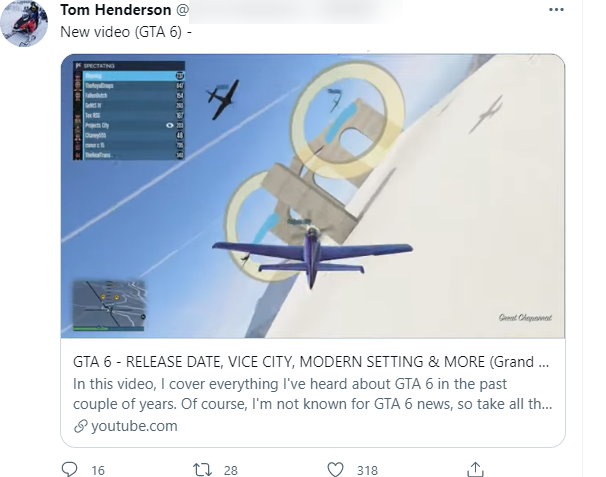Viewport: 606px width, 477px height.
Task: Click the chain link icon beside youtube.com
Action: click(80, 426)
